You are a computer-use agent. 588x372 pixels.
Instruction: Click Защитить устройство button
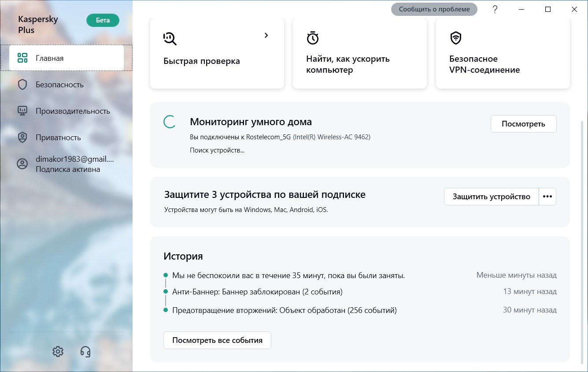[x=491, y=197]
